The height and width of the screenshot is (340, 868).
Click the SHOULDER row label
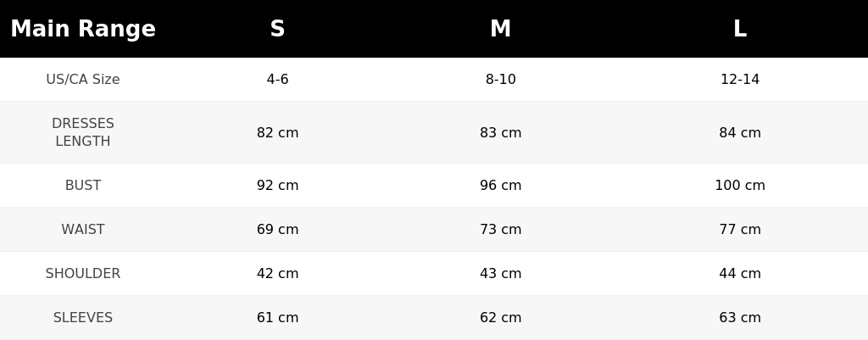[x=83, y=274]
